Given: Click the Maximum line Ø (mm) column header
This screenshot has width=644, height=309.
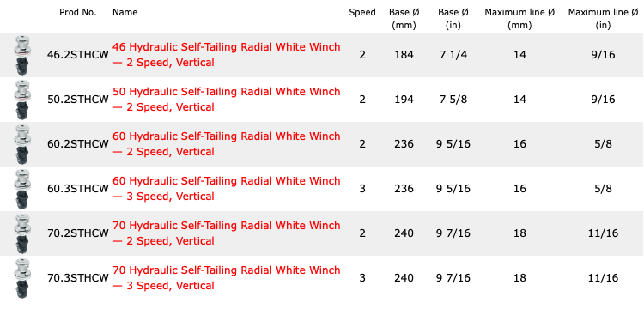Looking at the screenshot, I should [519, 19].
